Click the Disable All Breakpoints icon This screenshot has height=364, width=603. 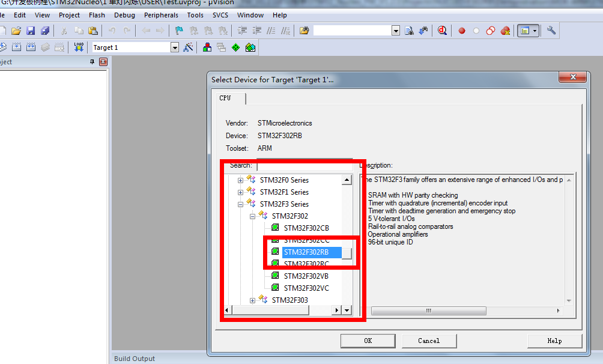491,31
